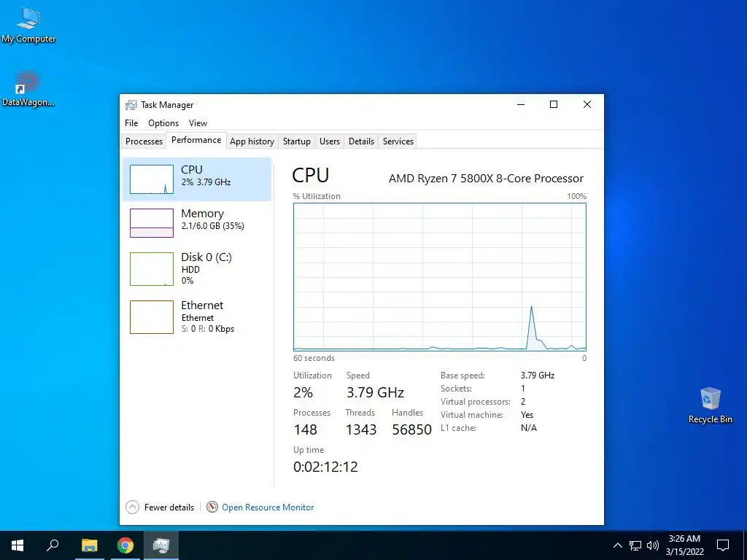Click the Up time value 0:02:12:12
The image size is (747, 560).
tap(325, 467)
